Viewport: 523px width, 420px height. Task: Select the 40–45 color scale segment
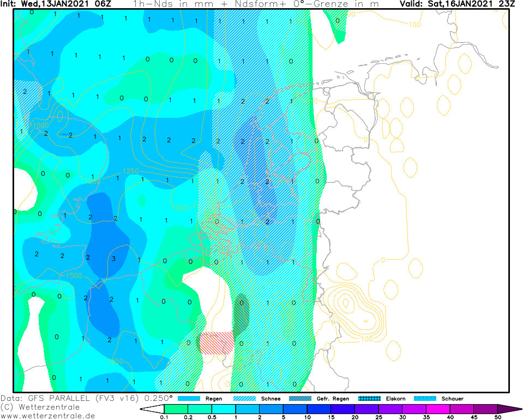462,409
